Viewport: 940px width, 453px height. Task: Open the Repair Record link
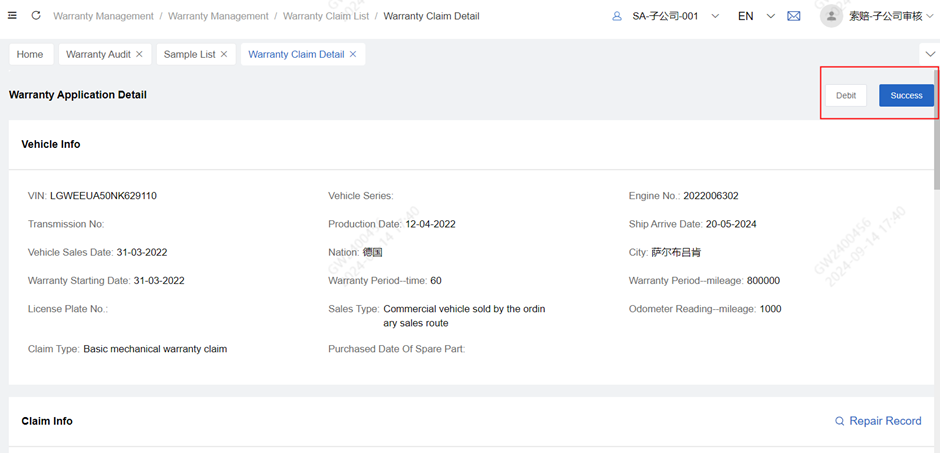pyautogui.click(x=885, y=421)
